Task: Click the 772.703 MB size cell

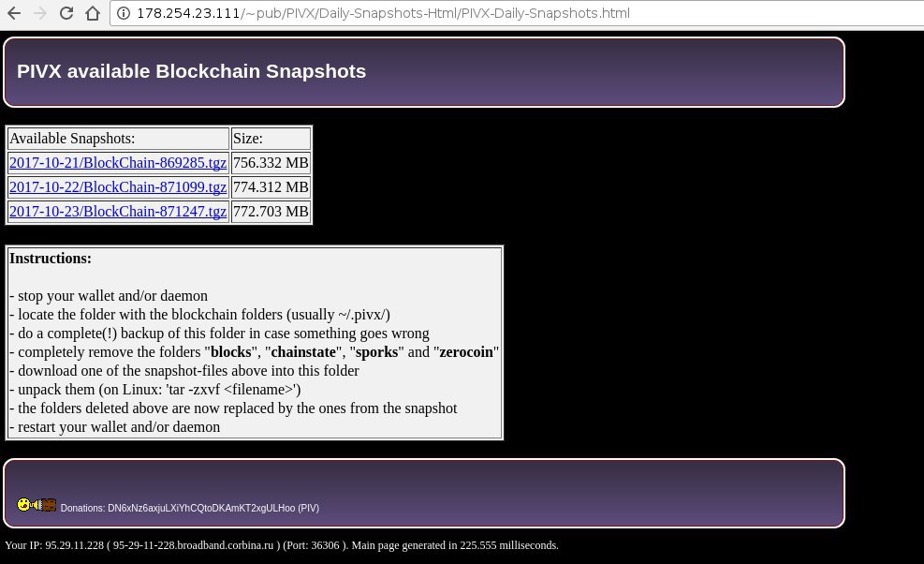Action: pyautogui.click(x=271, y=211)
